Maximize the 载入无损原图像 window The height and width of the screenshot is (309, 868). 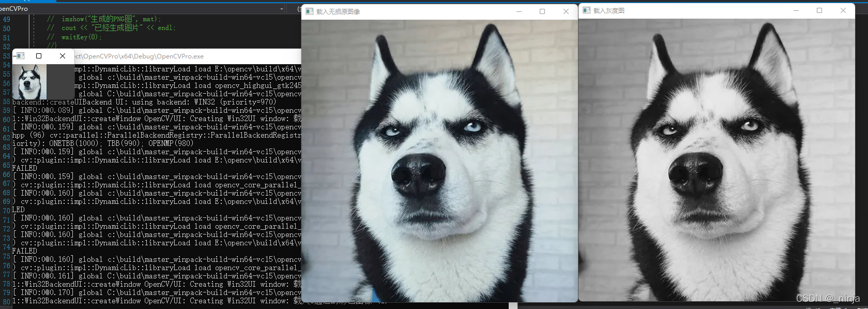coord(542,11)
